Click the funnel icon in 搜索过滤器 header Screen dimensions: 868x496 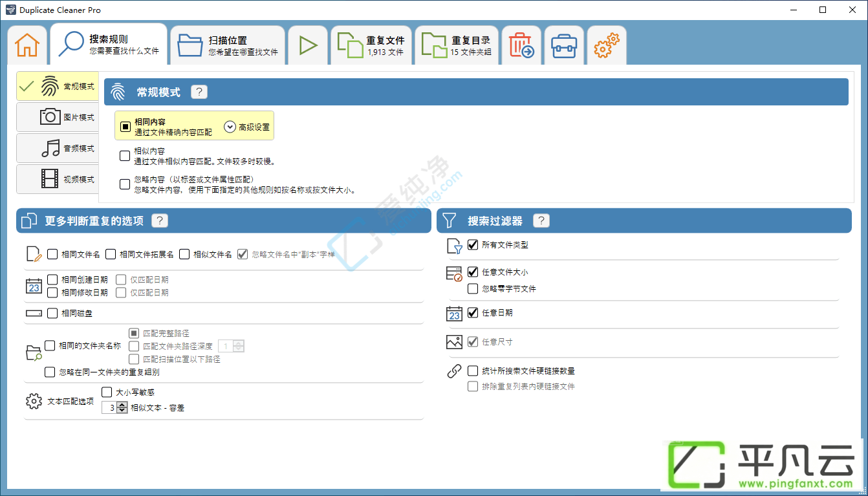pos(450,221)
